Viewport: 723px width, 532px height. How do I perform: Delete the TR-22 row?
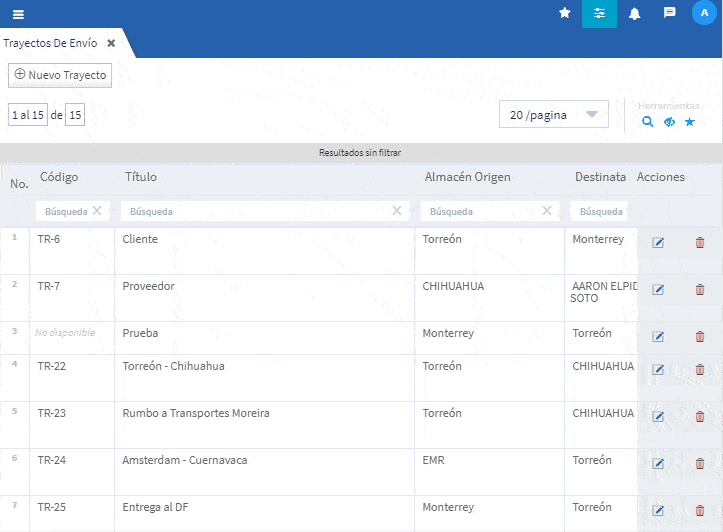(x=699, y=370)
